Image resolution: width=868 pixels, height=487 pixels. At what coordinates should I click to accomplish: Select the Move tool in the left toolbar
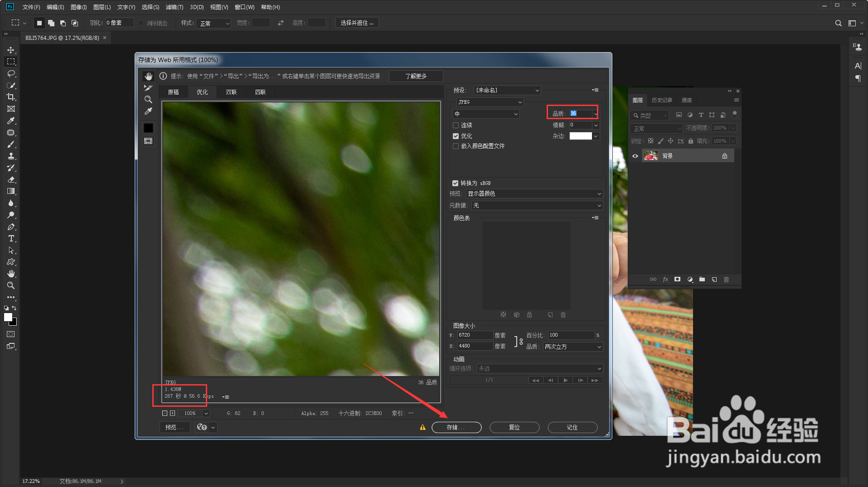click(x=11, y=50)
